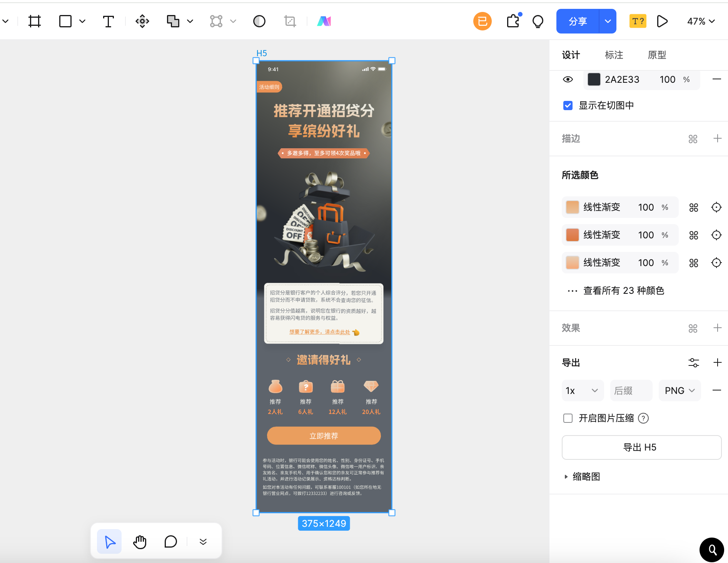Click the 活动细则 tag on canvas
This screenshot has height=563, width=728.
(269, 87)
